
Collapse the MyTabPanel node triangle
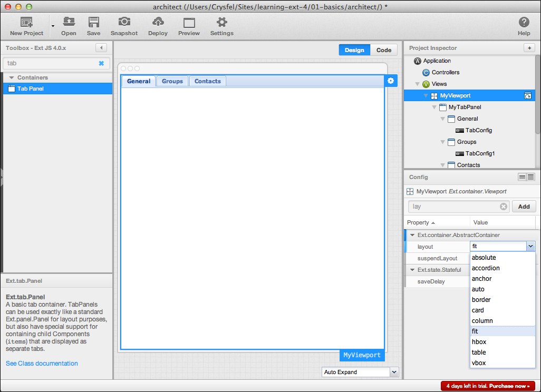[434, 107]
